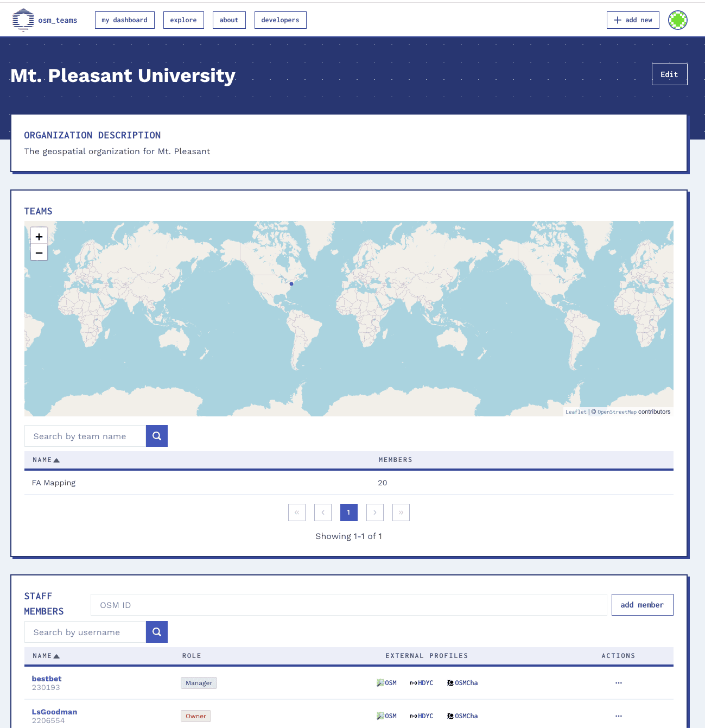This screenshot has height=728, width=705.
Task: Toggle the NAME column sort in Teams table
Action: (46, 459)
